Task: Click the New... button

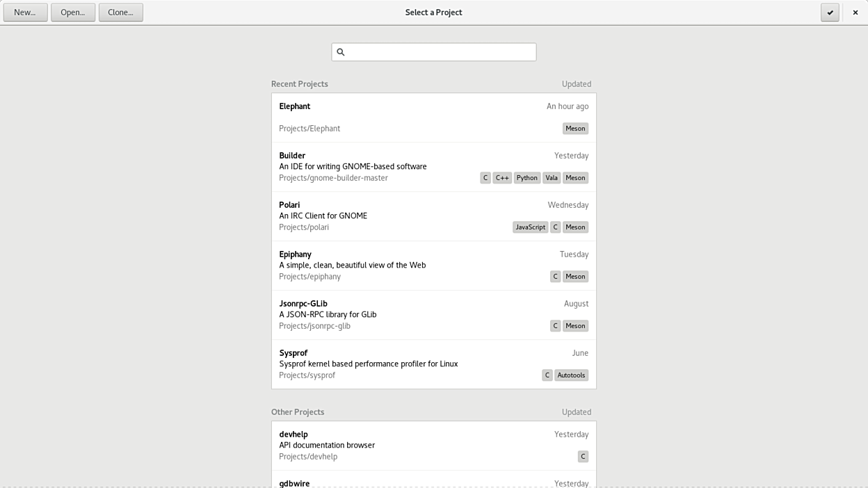Action: click(x=25, y=13)
